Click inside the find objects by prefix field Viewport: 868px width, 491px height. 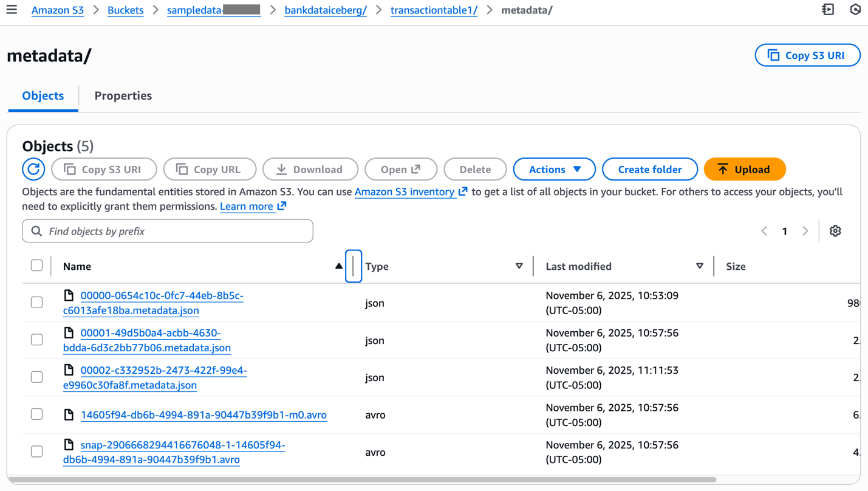click(x=168, y=231)
